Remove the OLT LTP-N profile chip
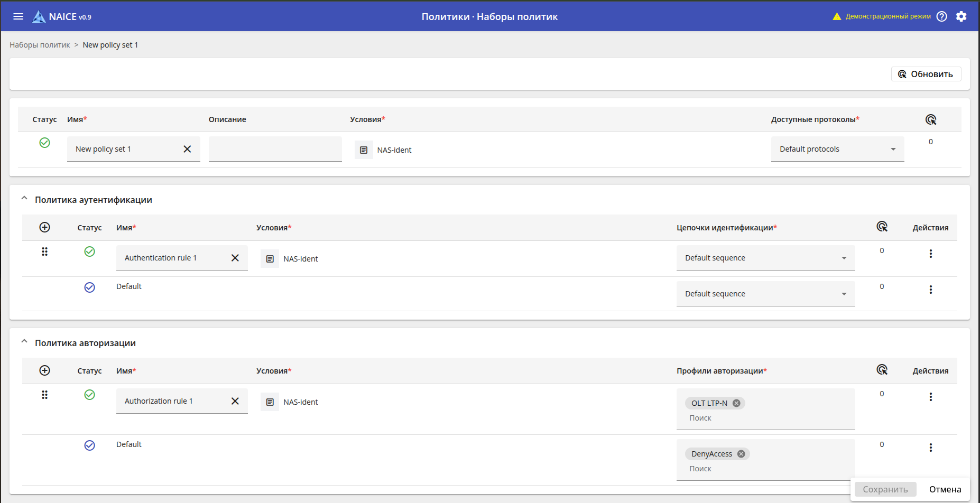The image size is (980, 503). 736,403
